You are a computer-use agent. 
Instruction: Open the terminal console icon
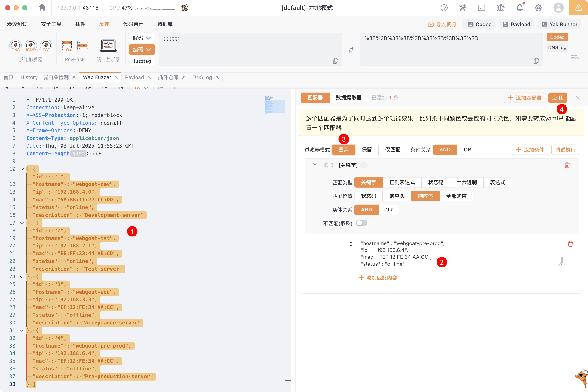481,8
